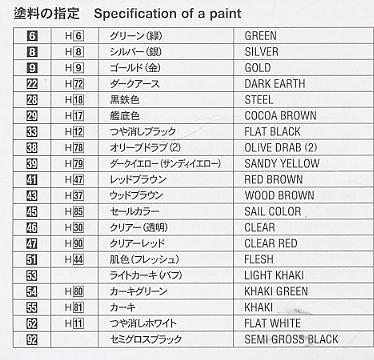The width and height of the screenshot is (374, 360).
Task: Click the black number 47 box
Action: (x=32, y=244)
